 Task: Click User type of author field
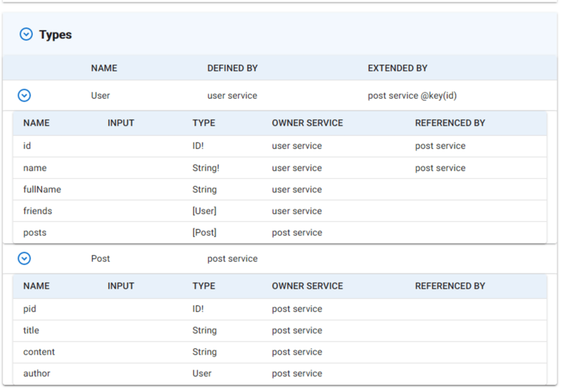pos(202,373)
